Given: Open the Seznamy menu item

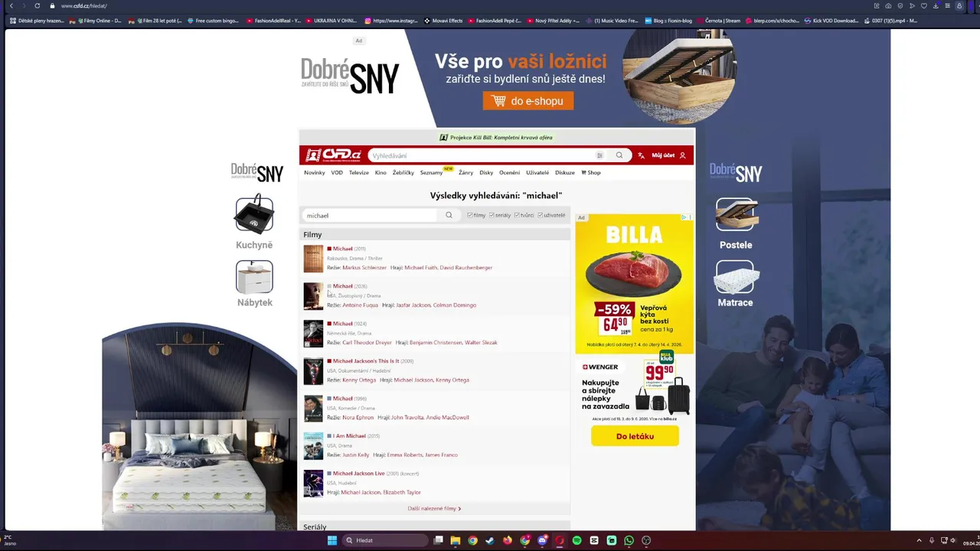Looking at the screenshot, I should pos(431,172).
